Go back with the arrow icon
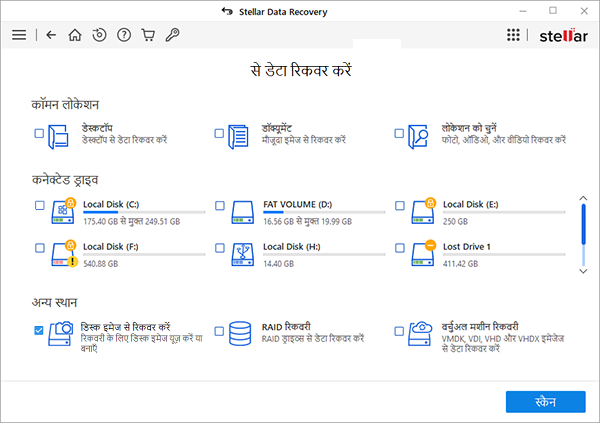Viewport: 600px width, 423px height. [51, 35]
